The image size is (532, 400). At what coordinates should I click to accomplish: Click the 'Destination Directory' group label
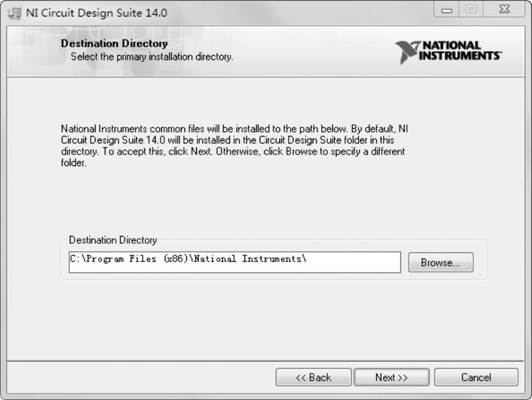(113, 240)
